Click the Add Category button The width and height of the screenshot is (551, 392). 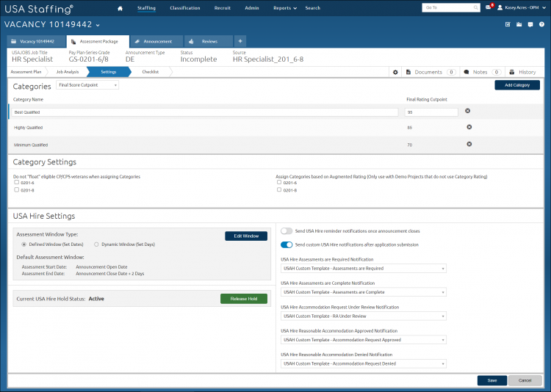(517, 85)
